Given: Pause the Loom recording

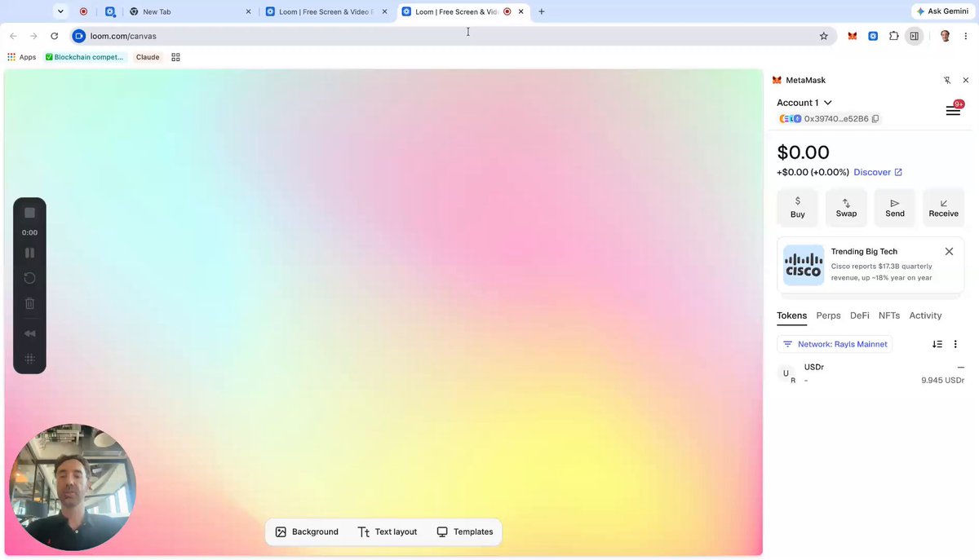Looking at the screenshot, I should (x=29, y=253).
